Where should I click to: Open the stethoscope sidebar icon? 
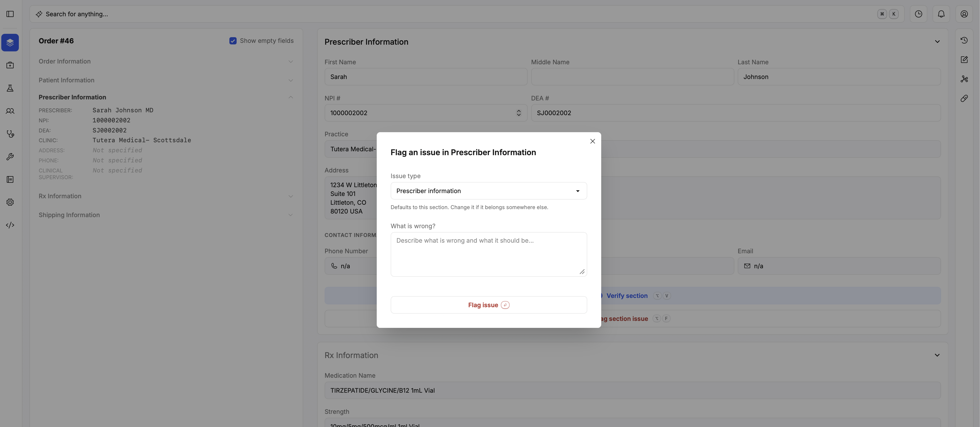(x=10, y=134)
